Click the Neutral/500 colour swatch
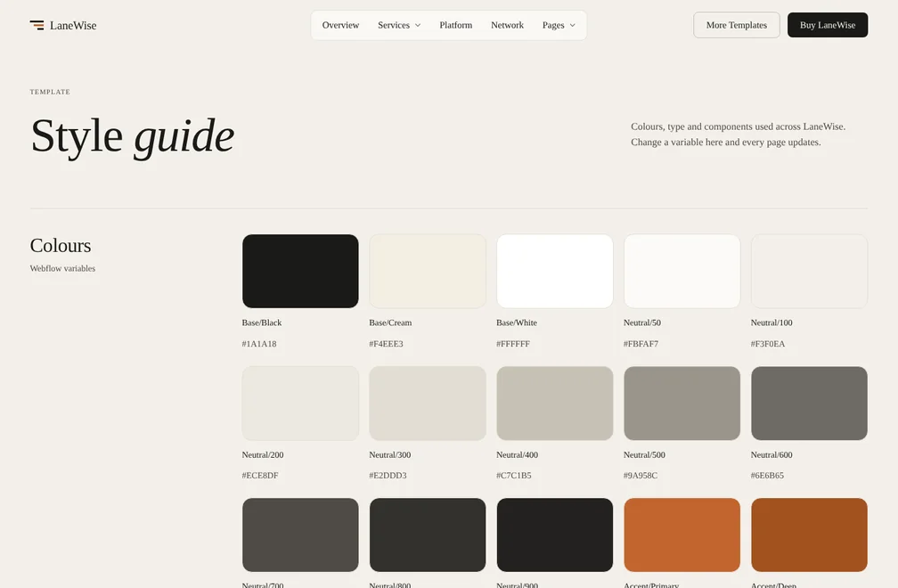 (682, 403)
